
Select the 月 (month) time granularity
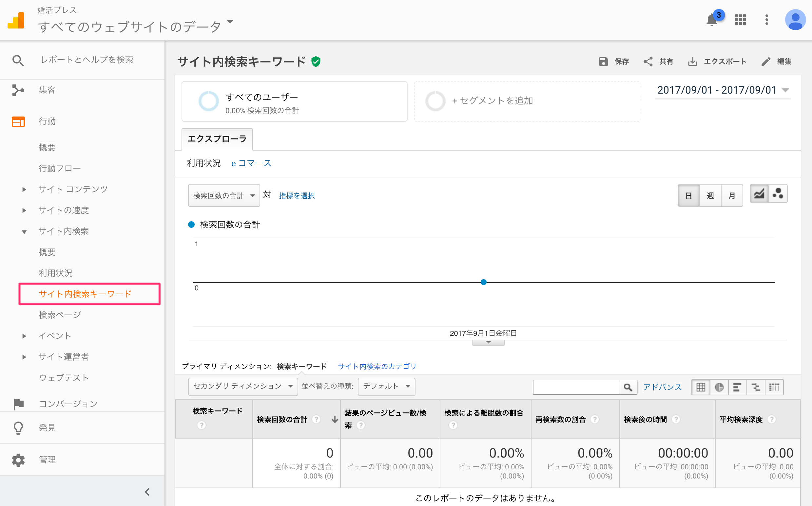click(732, 195)
